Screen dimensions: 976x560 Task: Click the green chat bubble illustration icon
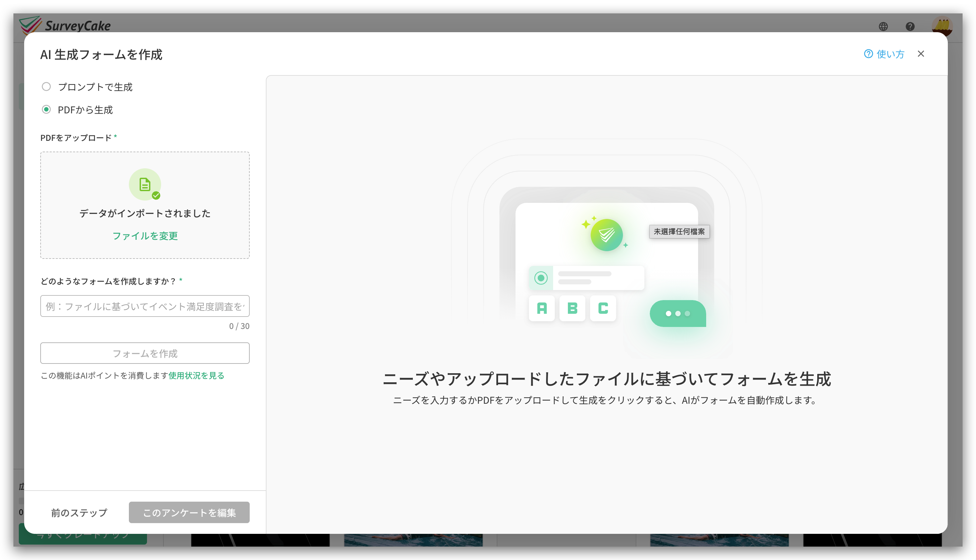coord(678,314)
